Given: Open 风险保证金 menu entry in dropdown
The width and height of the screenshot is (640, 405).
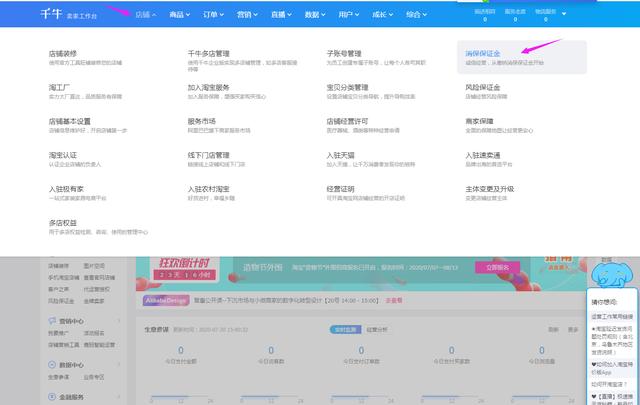Looking at the screenshot, I should click(x=482, y=87).
